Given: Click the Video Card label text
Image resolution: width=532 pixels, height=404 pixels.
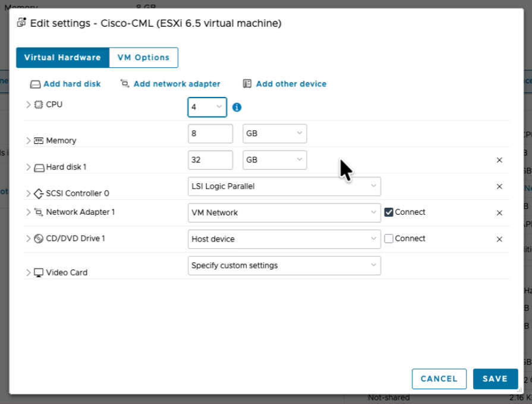Looking at the screenshot, I should [67, 273].
